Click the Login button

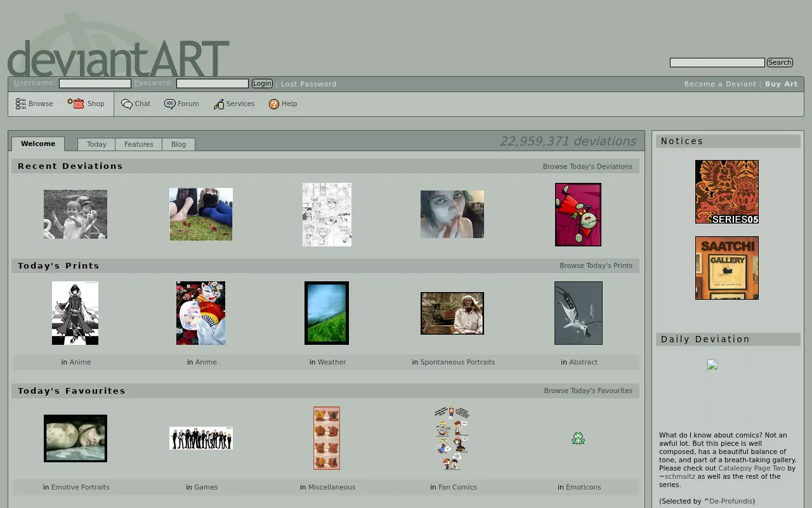[262, 84]
